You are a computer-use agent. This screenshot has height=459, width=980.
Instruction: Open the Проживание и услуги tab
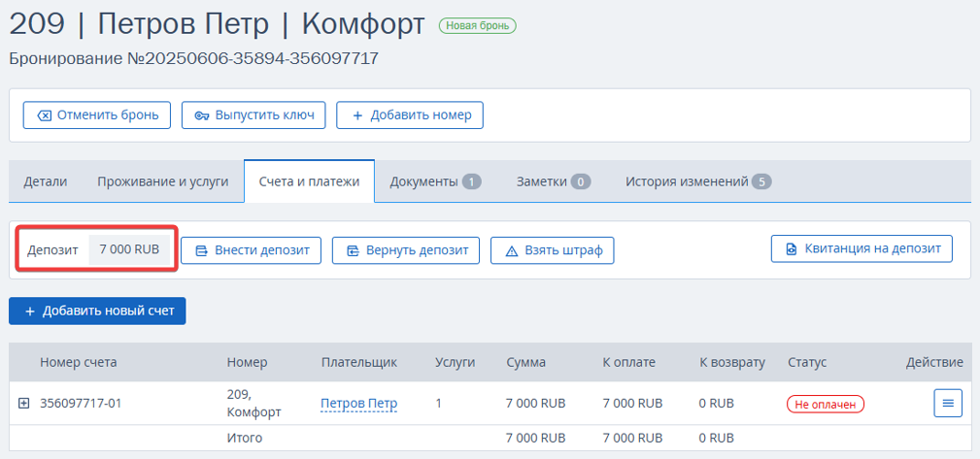(162, 181)
